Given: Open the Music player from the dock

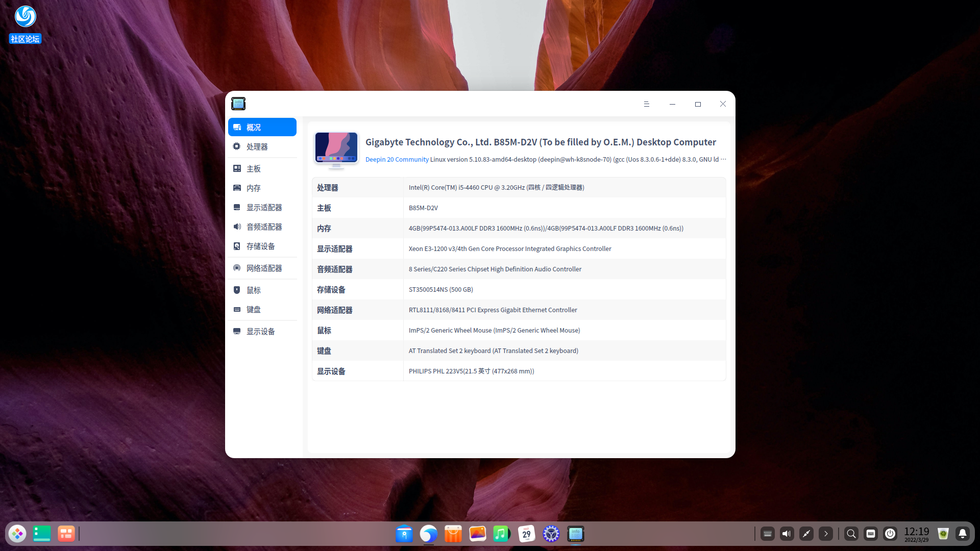Looking at the screenshot, I should click(x=502, y=534).
